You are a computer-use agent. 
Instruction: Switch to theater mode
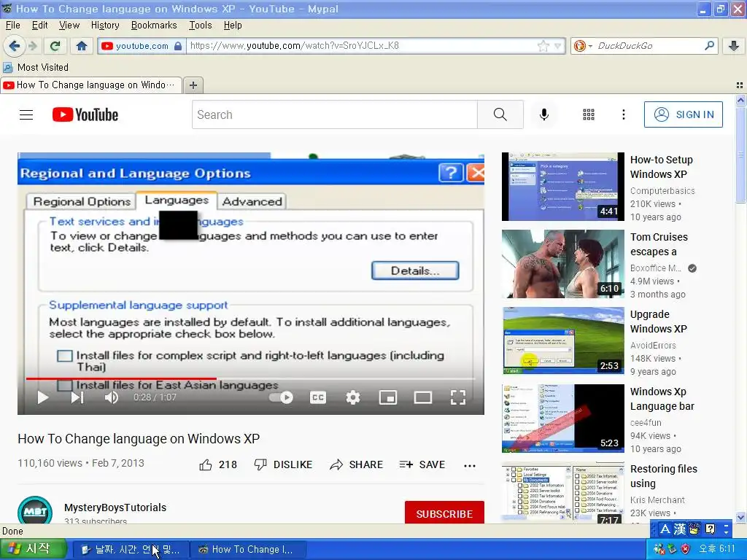click(422, 397)
